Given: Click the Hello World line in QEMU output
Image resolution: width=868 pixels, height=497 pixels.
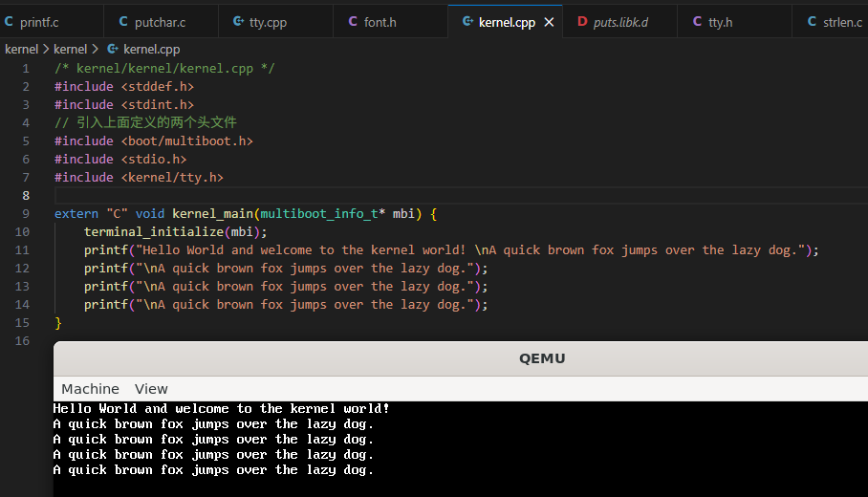Looking at the screenshot, I should click(x=221, y=409).
